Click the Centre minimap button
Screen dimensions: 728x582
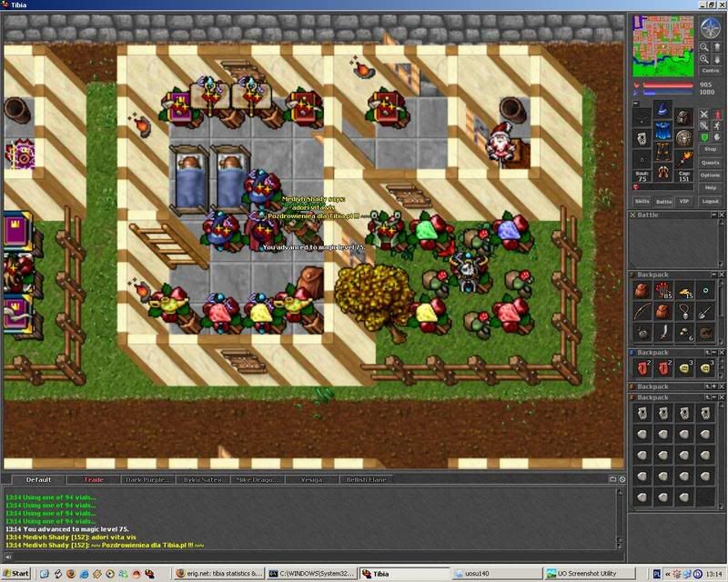711,71
